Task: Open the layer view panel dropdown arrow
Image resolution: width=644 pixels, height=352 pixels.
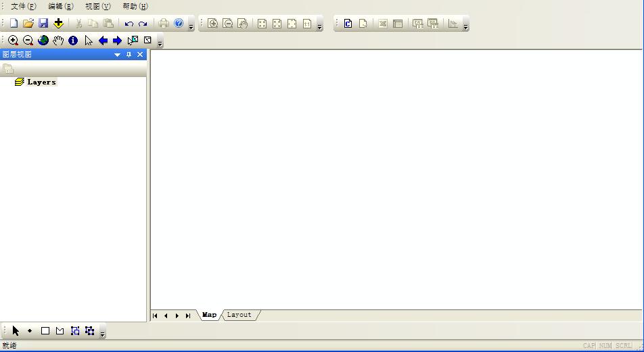Action: pyautogui.click(x=118, y=55)
